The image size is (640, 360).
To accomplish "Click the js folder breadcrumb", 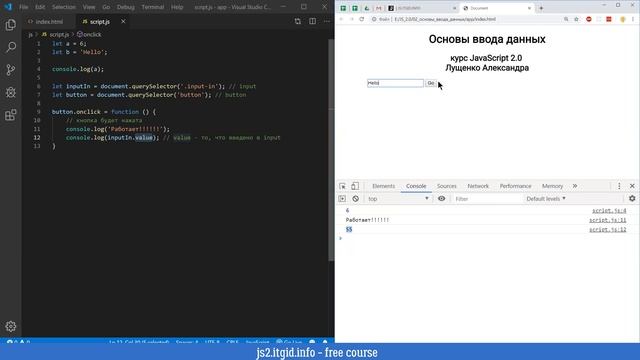I will [30, 35].
